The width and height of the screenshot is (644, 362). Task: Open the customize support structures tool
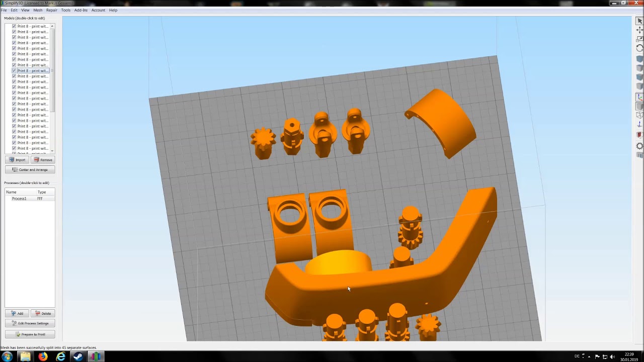click(639, 155)
